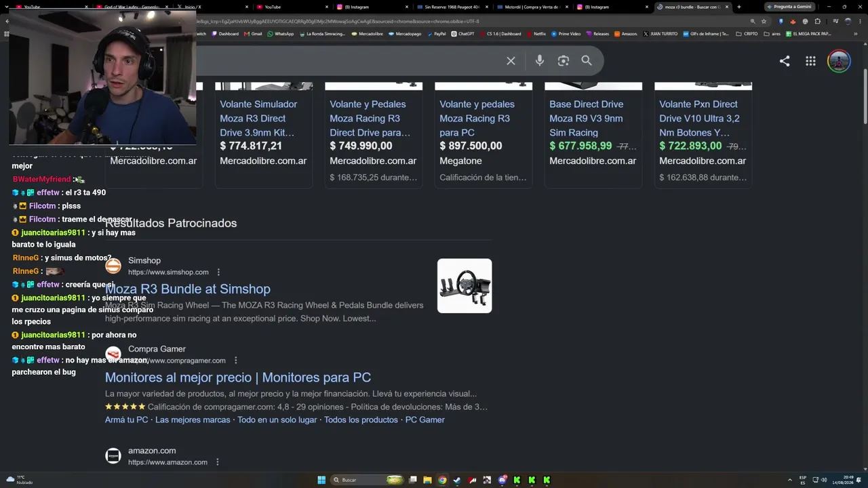
Task: Open the Volante Simulador Moza R3 product card
Action: pos(264,134)
